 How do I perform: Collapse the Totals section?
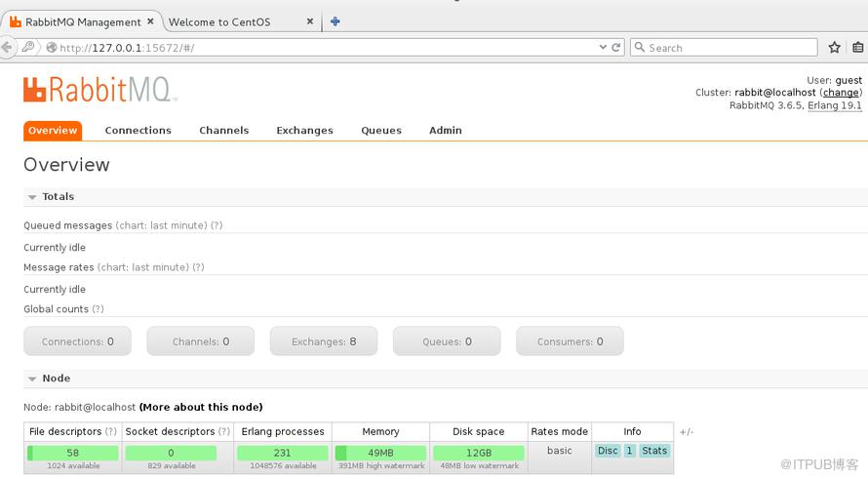32,197
